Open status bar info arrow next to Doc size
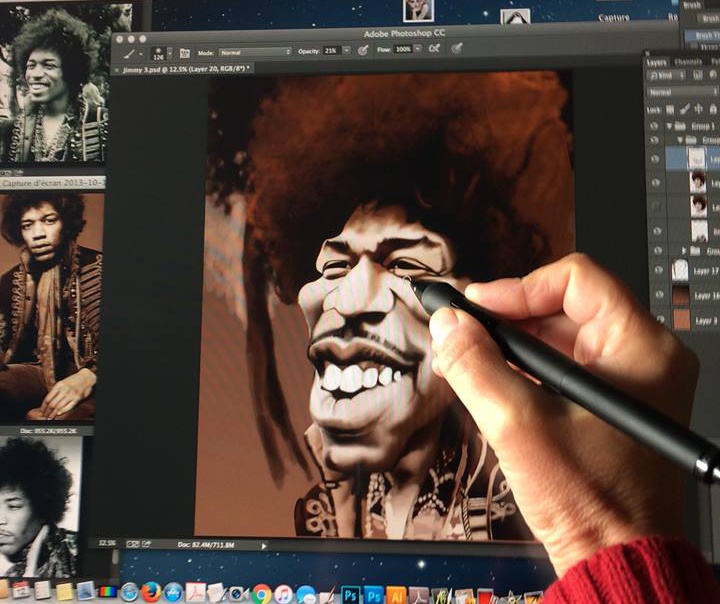This screenshot has height=604, width=720. point(264,546)
